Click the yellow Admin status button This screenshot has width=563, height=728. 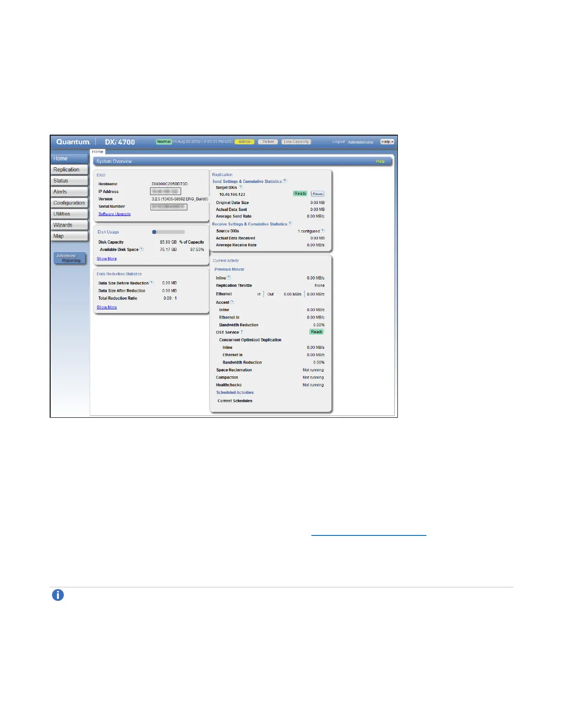click(244, 142)
